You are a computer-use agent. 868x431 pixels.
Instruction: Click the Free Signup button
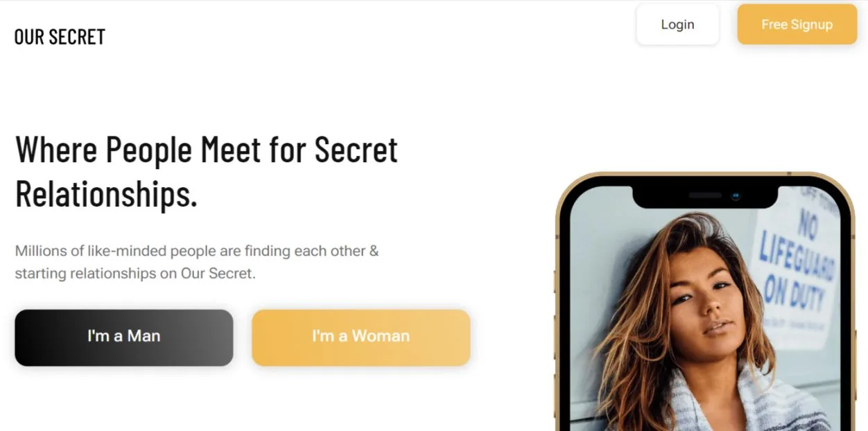(797, 24)
